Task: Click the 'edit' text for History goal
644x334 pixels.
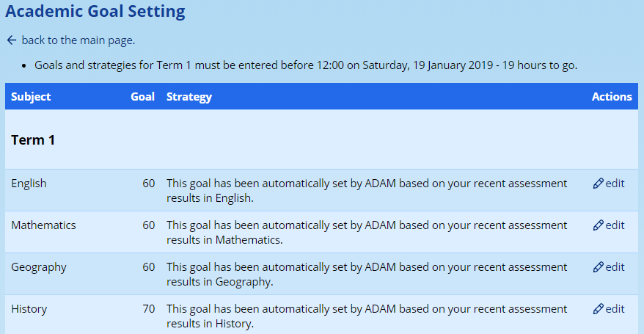Action: [x=615, y=309]
